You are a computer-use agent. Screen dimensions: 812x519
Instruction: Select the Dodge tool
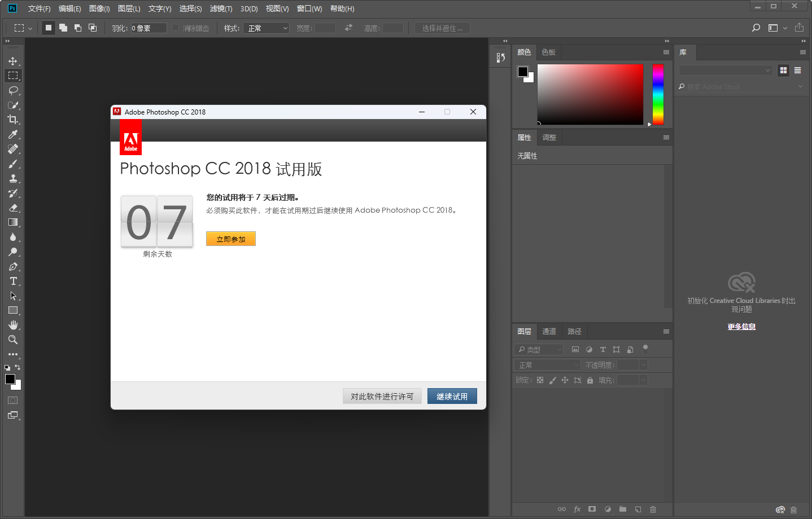[13, 252]
